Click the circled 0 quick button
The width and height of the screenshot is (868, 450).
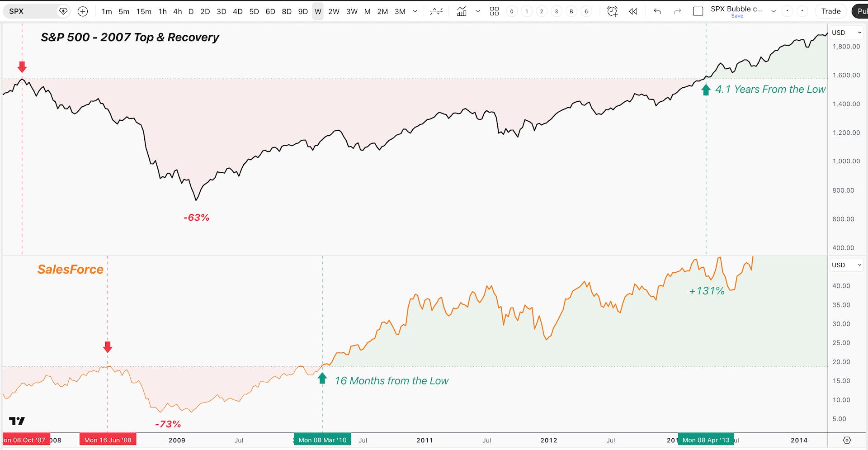(x=512, y=11)
